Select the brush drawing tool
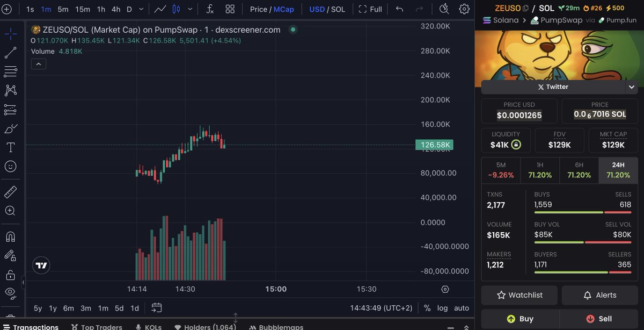The image size is (644, 330). [10, 128]
